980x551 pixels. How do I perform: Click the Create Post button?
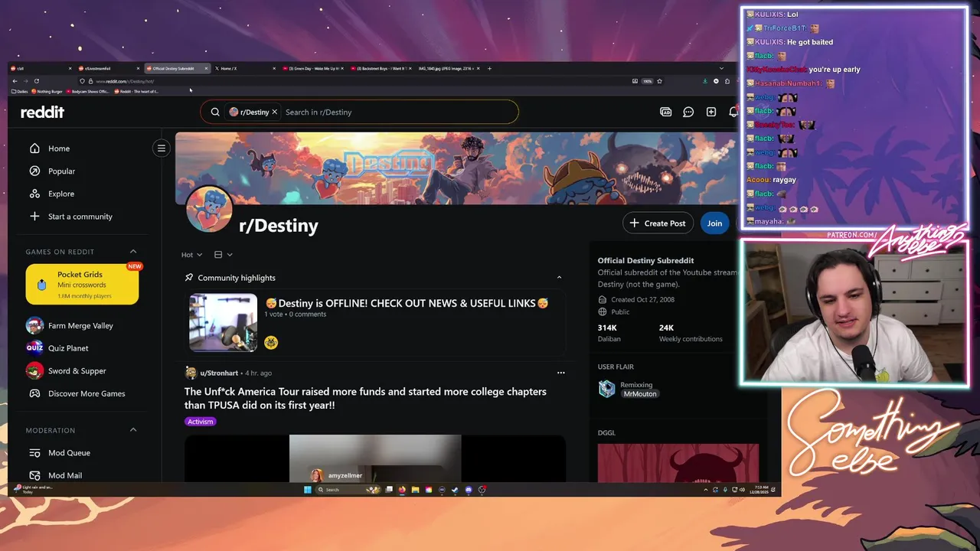(658, 223)
